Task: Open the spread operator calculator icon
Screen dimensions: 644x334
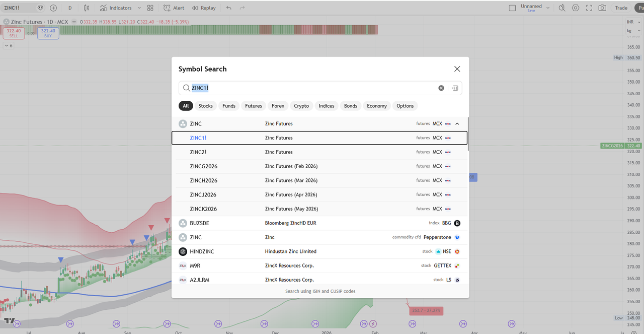Action: [x=455, y=88]
